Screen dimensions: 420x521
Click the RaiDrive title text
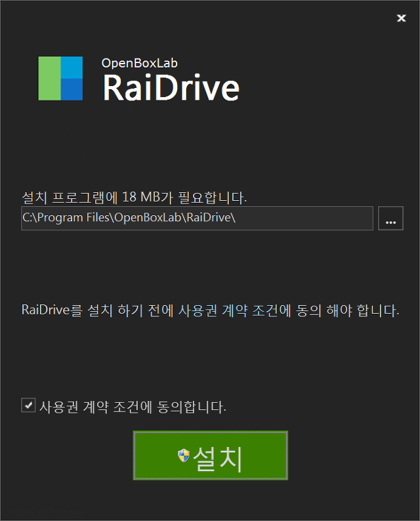[171, 87]
